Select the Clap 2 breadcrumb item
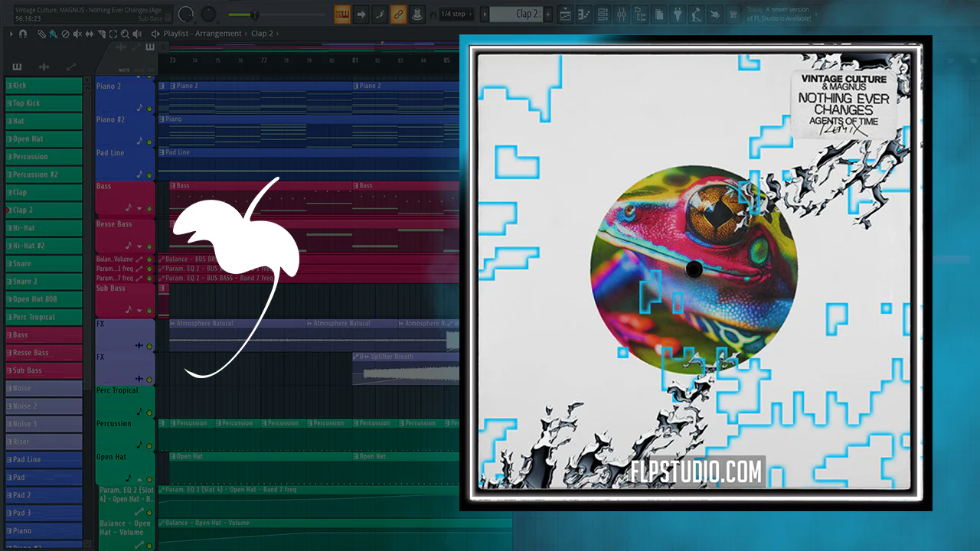Screen dimensions: 980x551 pos(263,34)
